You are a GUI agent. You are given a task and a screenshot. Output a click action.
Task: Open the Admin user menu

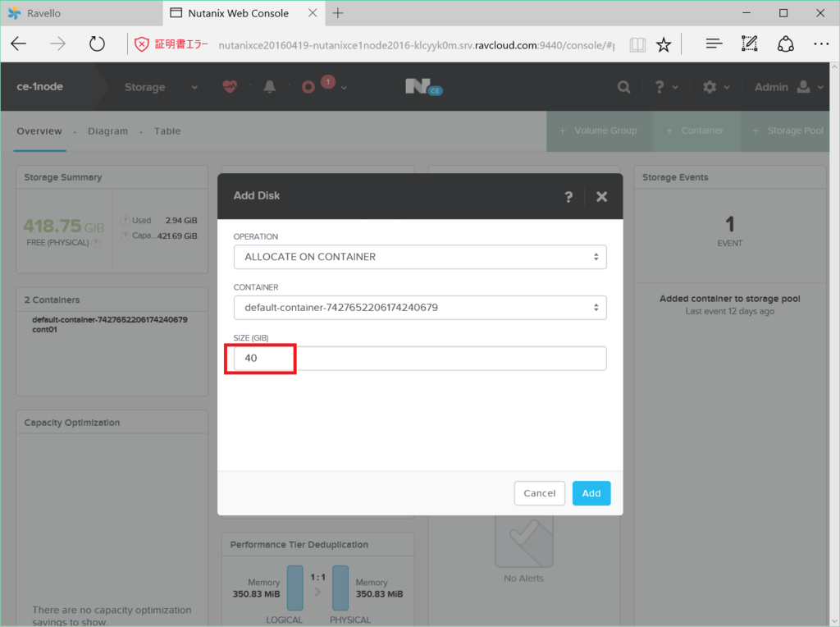(x=788, y=87)
